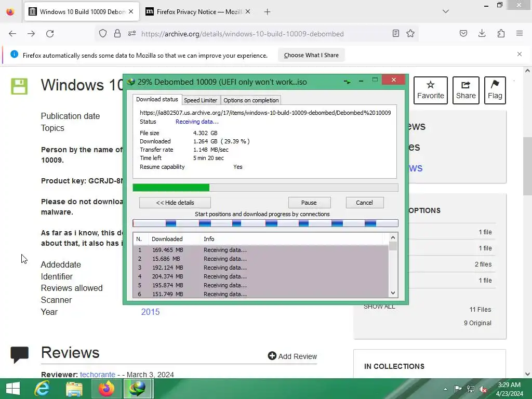Show hidden system tray icons arrow
Image resolution: width=532 pixels, height=399 pixels.
pyautogui.click(x=445, y=389)
